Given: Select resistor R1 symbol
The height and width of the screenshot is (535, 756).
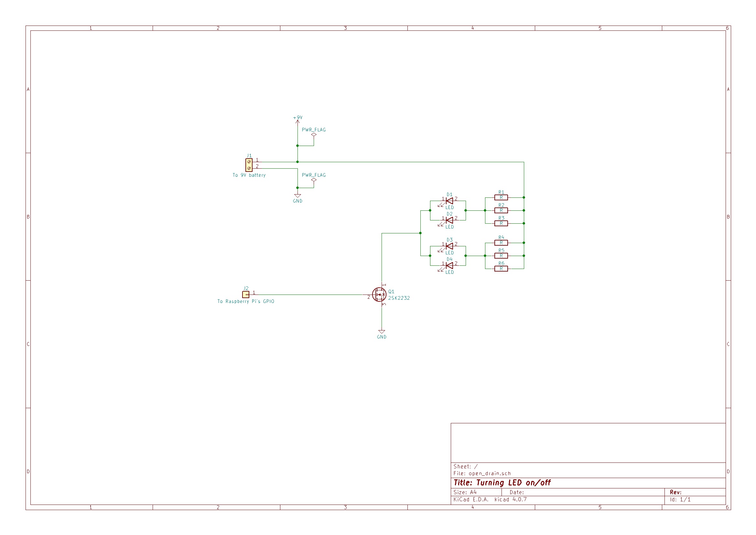Looking at the screenshot, I should point(501,198).
